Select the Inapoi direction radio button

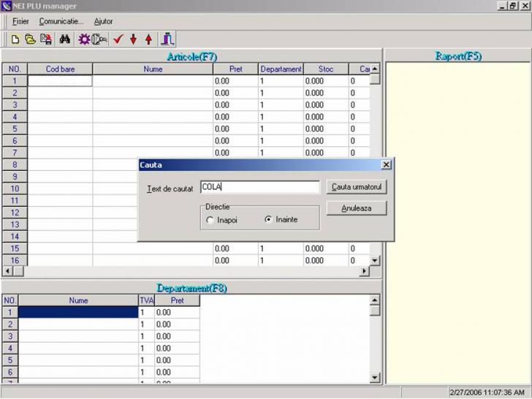tap(210, 220)
